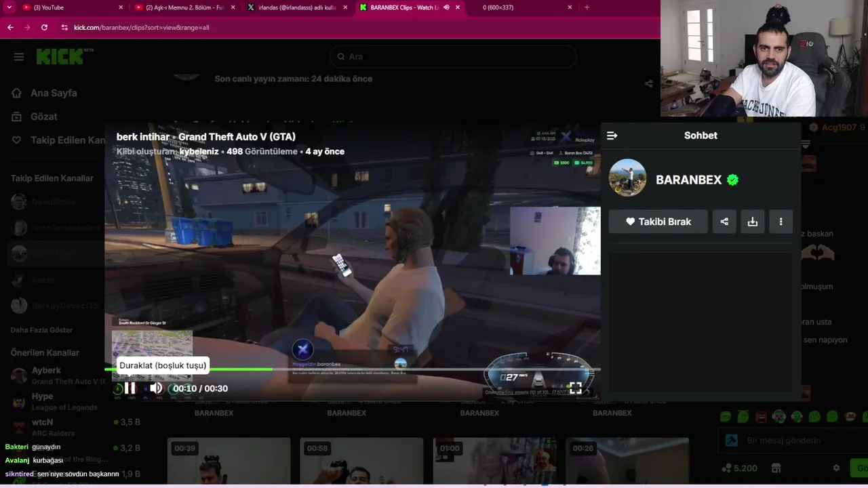868x488 pixels.
Task: Click the share icon on the channel page
Action: (649, 83)
